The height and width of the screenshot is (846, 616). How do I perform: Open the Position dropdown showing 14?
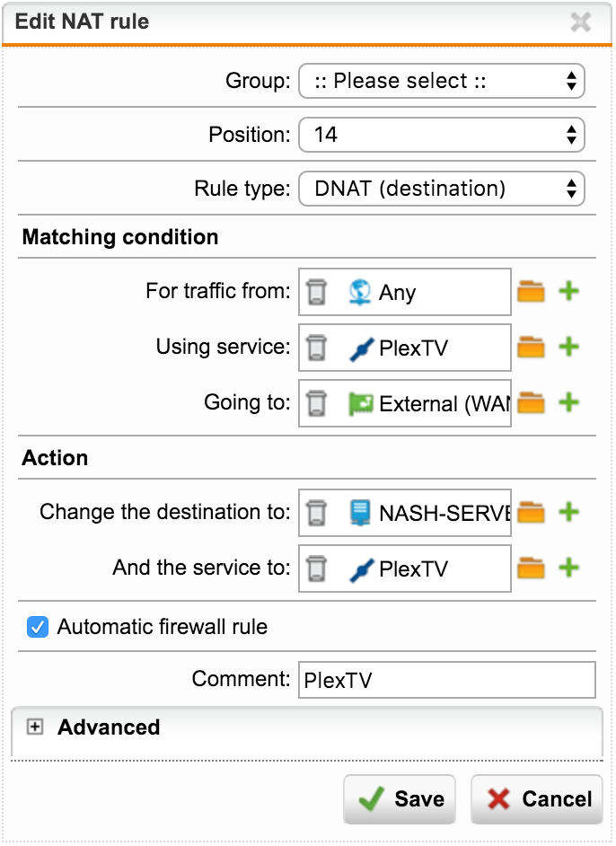click(x=442, y=135)
